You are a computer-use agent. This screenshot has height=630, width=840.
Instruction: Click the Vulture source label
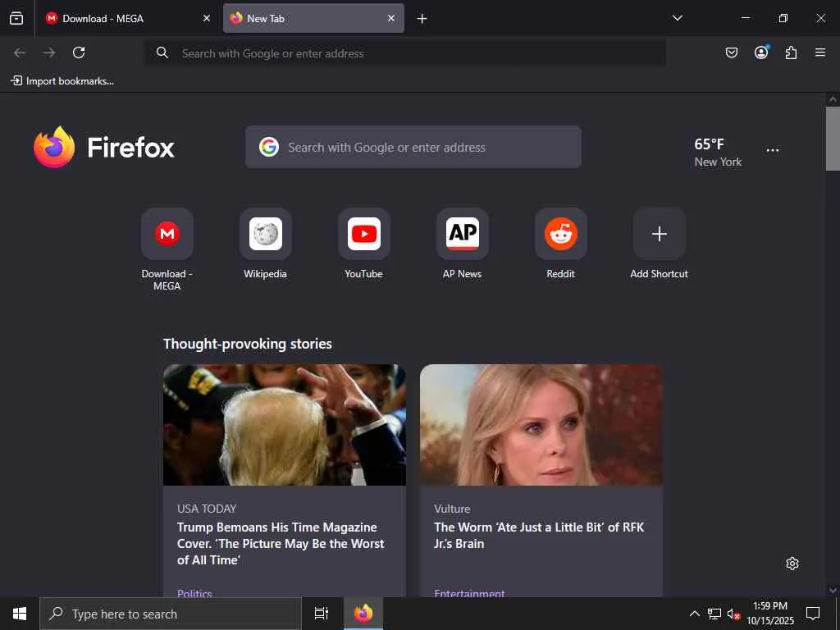click(452, 509)
